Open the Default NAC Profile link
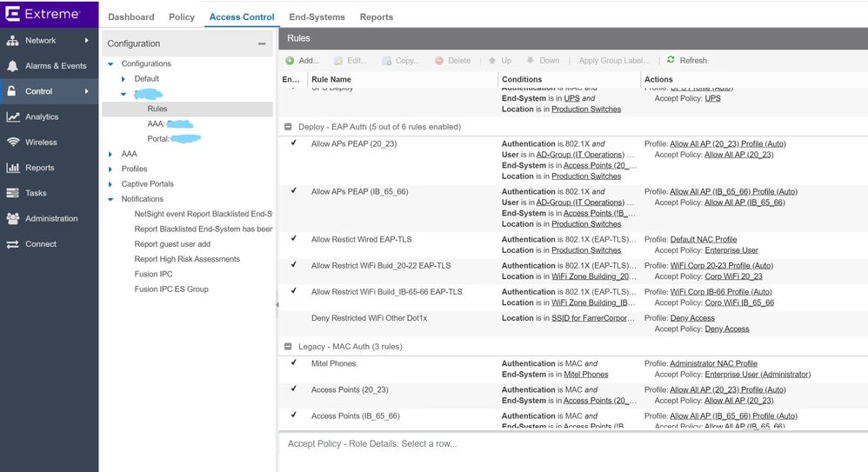The height and width of the screenshot is (472, 868). pyautogui.click(x=703, y=239)
